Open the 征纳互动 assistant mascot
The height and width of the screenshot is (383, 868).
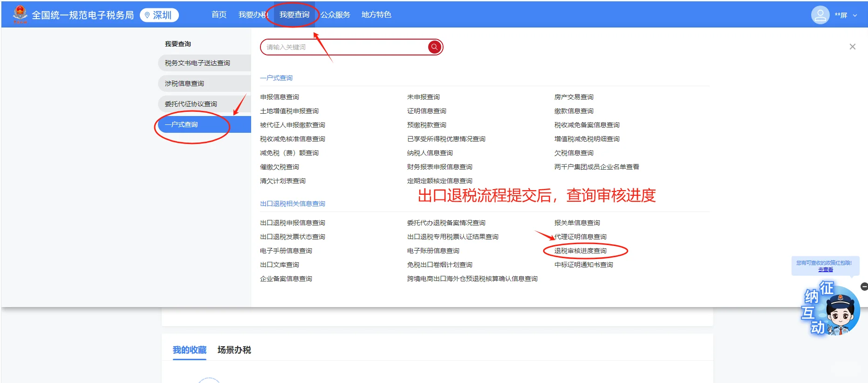[832, 308]
